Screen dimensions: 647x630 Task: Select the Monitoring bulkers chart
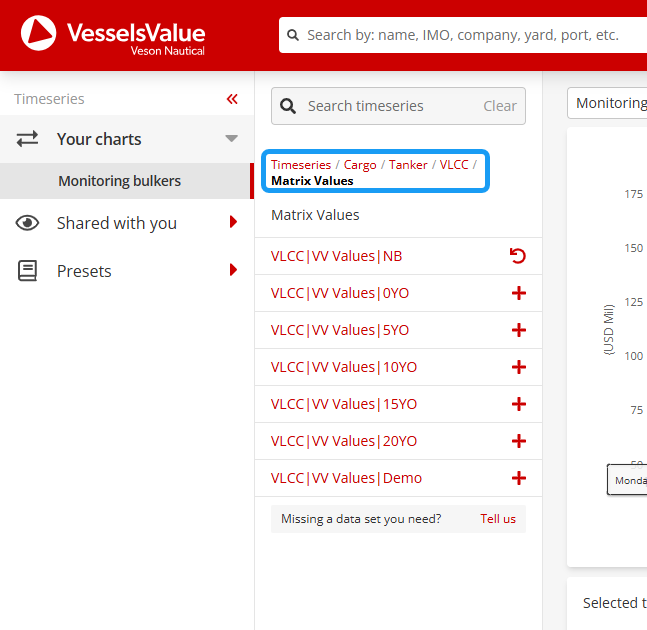coord(119,181)
